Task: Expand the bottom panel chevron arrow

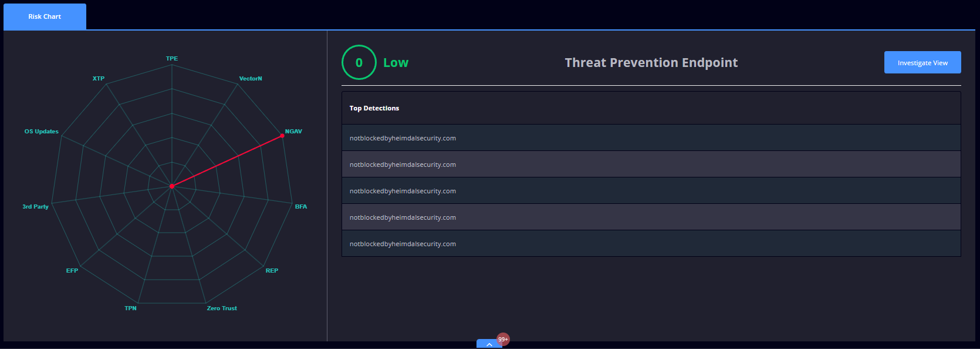Action: [489, 344]
